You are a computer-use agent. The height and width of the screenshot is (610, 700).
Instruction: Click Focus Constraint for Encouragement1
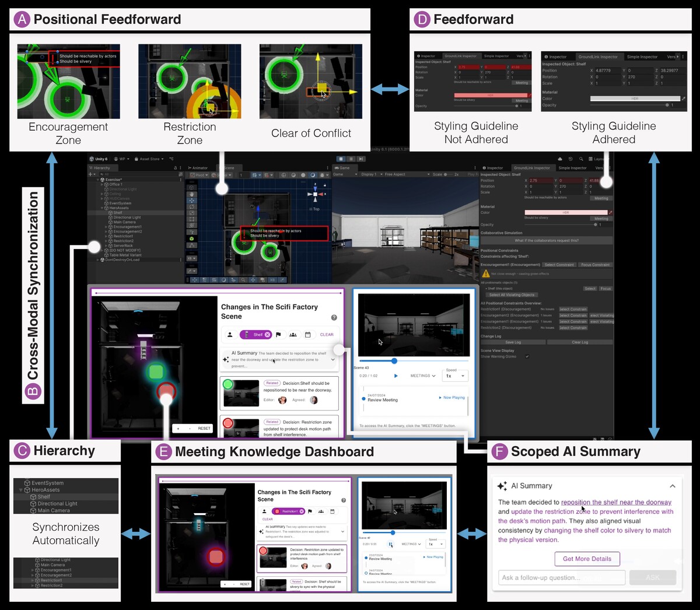[595, 265]
